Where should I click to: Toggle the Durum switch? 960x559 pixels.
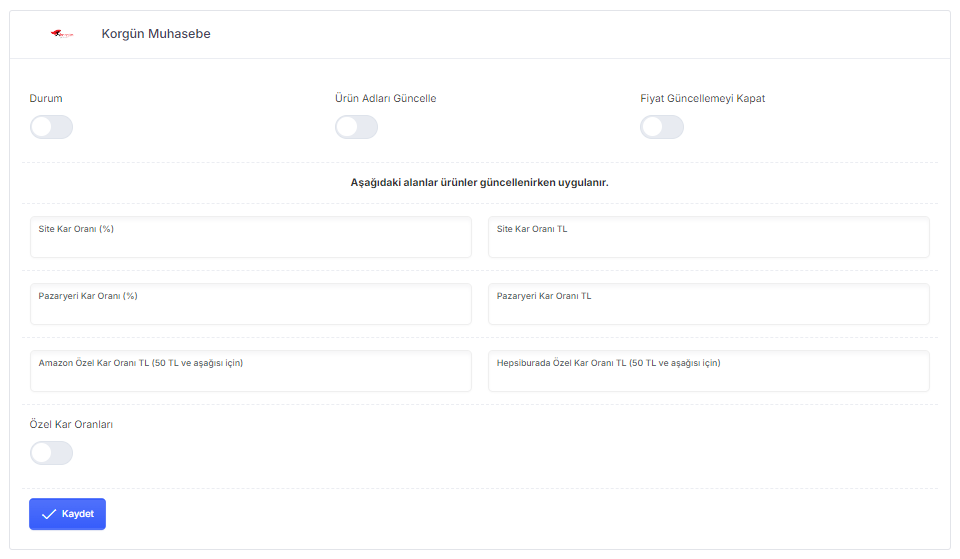click(51, 127)
